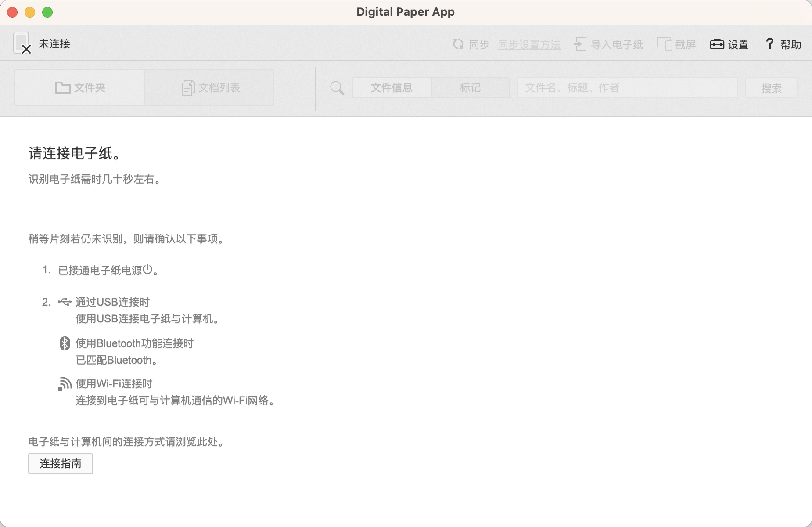
Task: Click the magnifying glass search icon
Action: [337, 88]
